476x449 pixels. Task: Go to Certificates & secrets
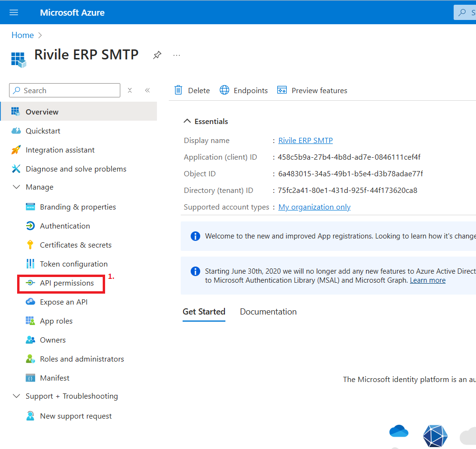point(76,245)
